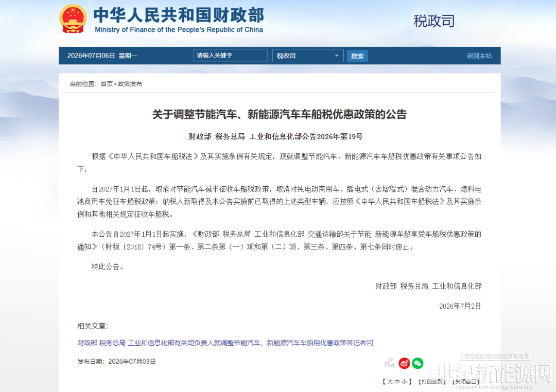Image resolution: width=556 pixels, height=392 pixels.
Task: Share article to Weibo
Action: 404,363
